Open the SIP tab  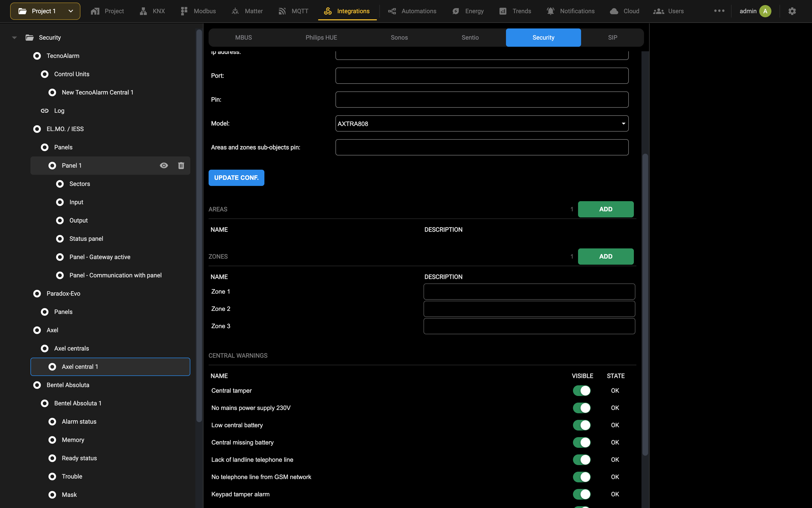tap(612, 37)
